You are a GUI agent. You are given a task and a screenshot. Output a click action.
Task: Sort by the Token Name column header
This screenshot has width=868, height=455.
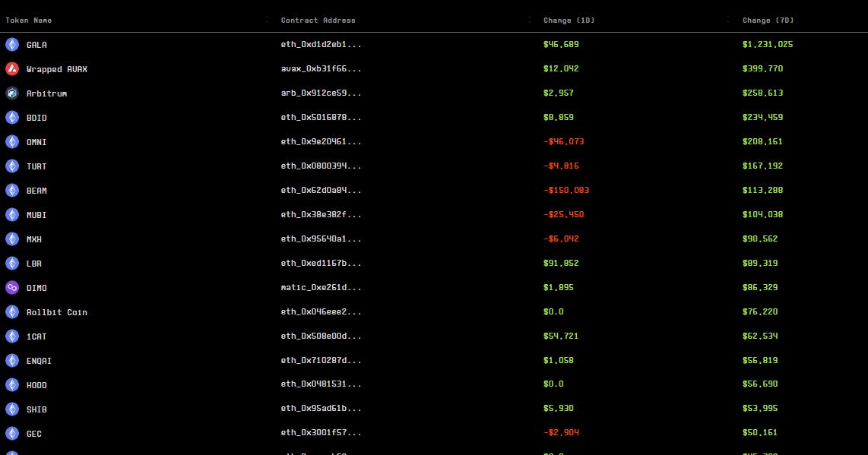[x=29, y=21]
